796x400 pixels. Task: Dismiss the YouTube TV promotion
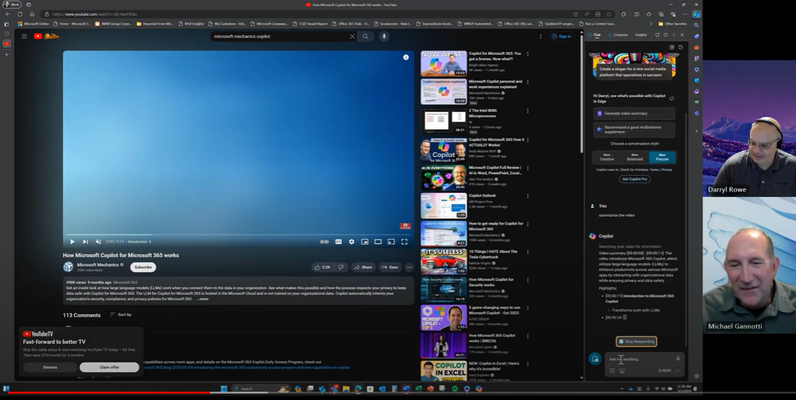coord(50,367)
